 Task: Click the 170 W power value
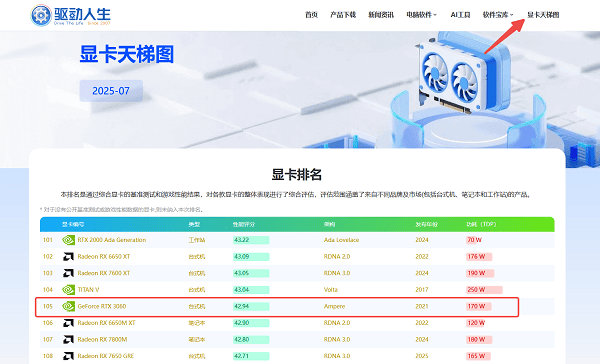coord(476,306)
